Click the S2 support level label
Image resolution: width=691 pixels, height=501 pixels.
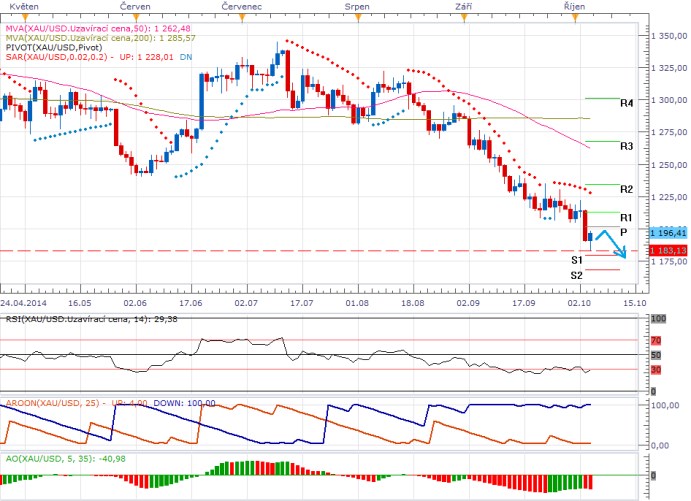click(x=577, y=274)
